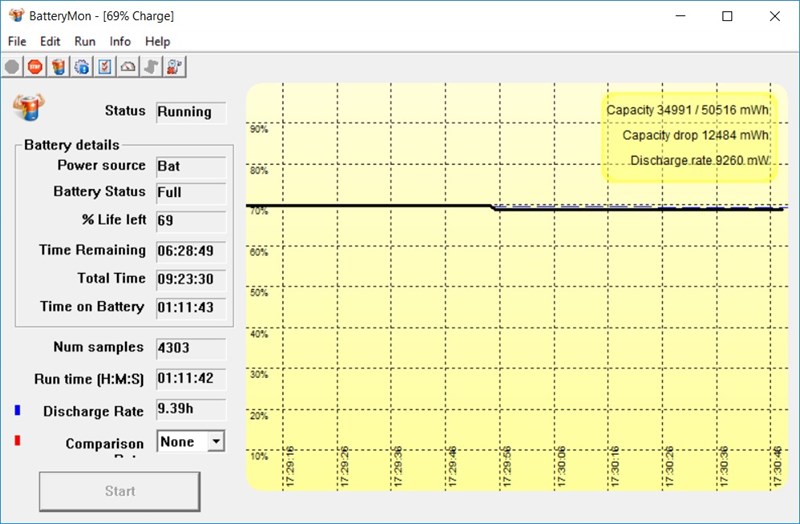Click the 'Time Remaining' label
Viewport: 800px width, 524px height.
pyautogui.click(x=92, y=250)
